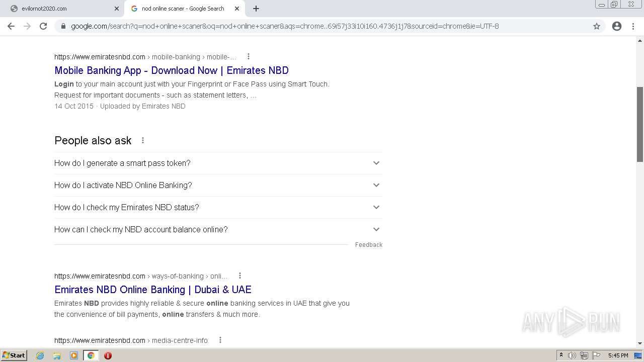Click the '14 Oct 2015 · Uploaded by Emirates NBD' text
Image resolution: width=644 pixels, height=362 pixels.
pyautogui.click(x=120, y=106)
